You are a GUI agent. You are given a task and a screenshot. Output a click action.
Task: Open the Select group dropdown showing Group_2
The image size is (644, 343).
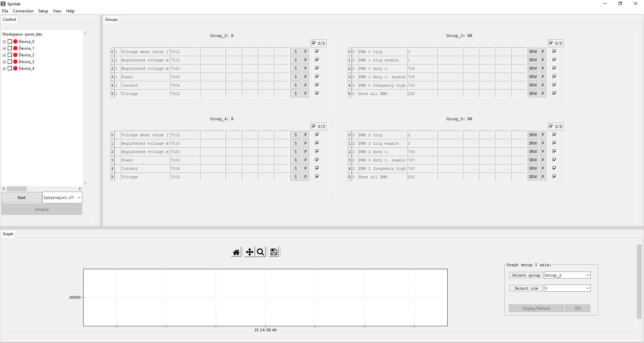567,275
